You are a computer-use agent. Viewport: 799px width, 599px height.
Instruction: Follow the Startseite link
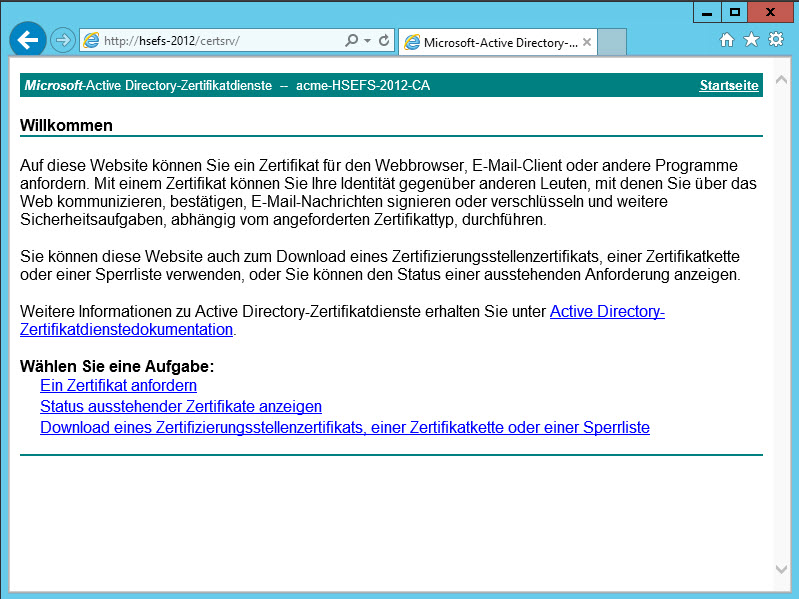tap(729, 85)
